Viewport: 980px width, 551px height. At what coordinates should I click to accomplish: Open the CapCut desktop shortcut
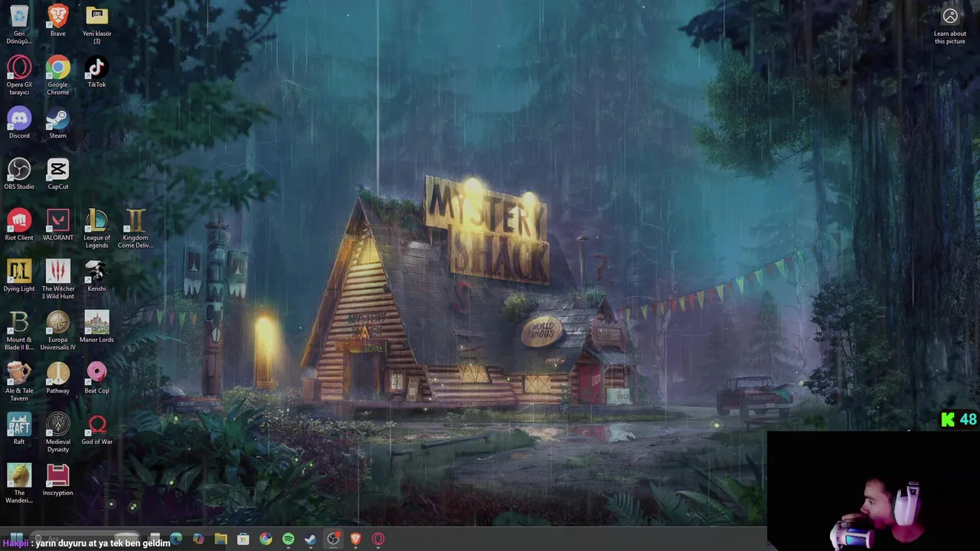pyautogui.click(x=57, y=173)
